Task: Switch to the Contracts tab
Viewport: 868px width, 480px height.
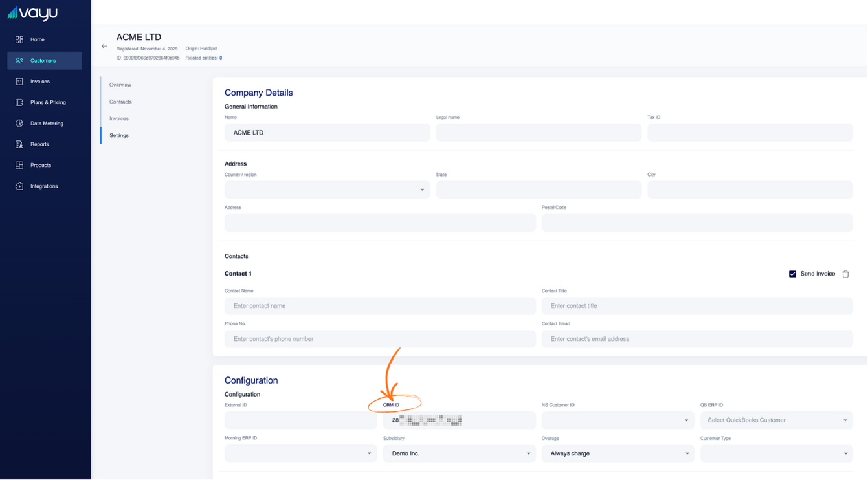Action: [x=121, y=102]
